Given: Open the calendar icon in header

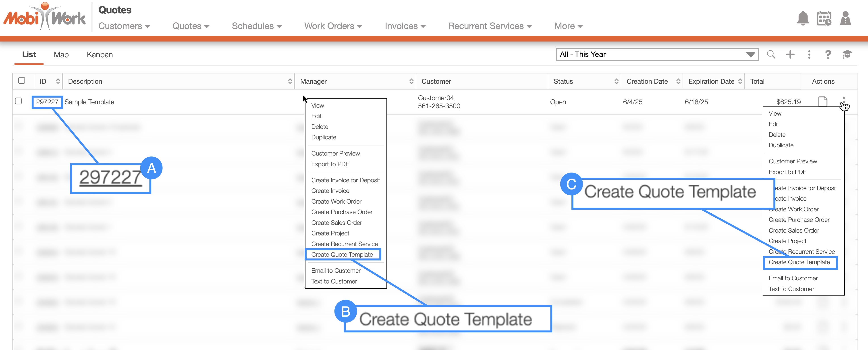Looking at the screenshot, I should pyautogui.click(x=824, y=19).
